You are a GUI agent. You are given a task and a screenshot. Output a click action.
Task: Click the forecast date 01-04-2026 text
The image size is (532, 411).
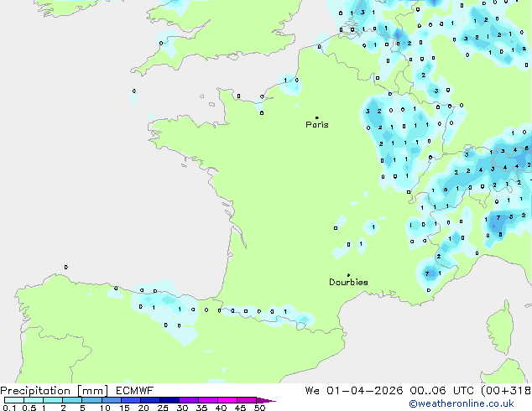coord(365,391)
